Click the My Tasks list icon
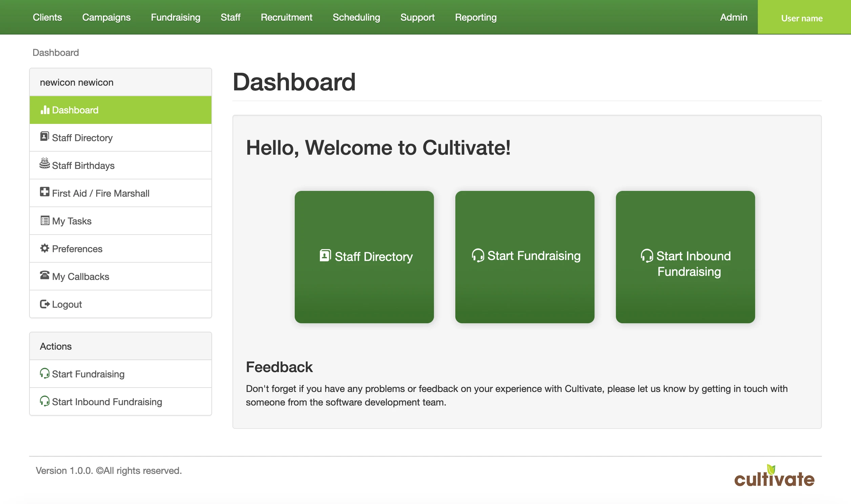The width and height of the screenshot is (851, 504). coord(44,221)
